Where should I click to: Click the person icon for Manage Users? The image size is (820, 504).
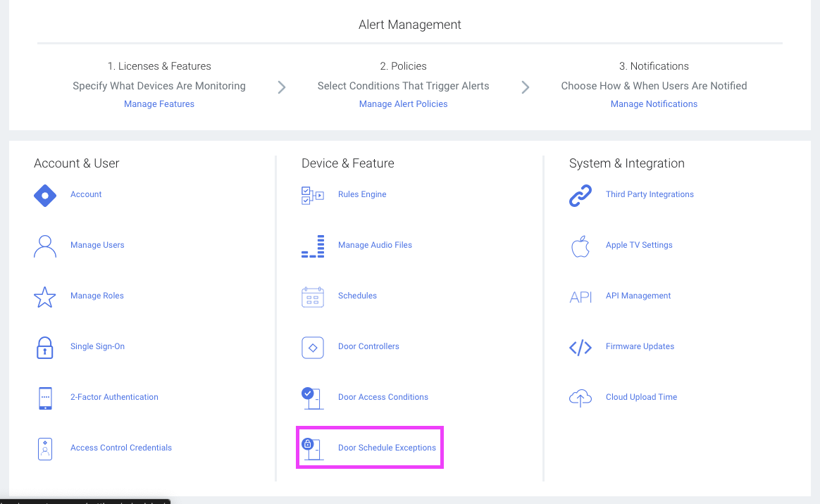tap(44, 246)
